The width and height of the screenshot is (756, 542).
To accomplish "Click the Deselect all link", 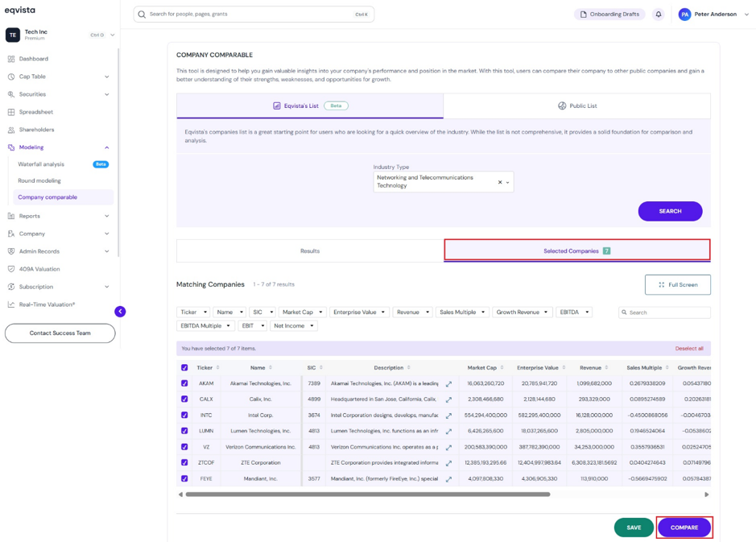I will tap(689, 349).
